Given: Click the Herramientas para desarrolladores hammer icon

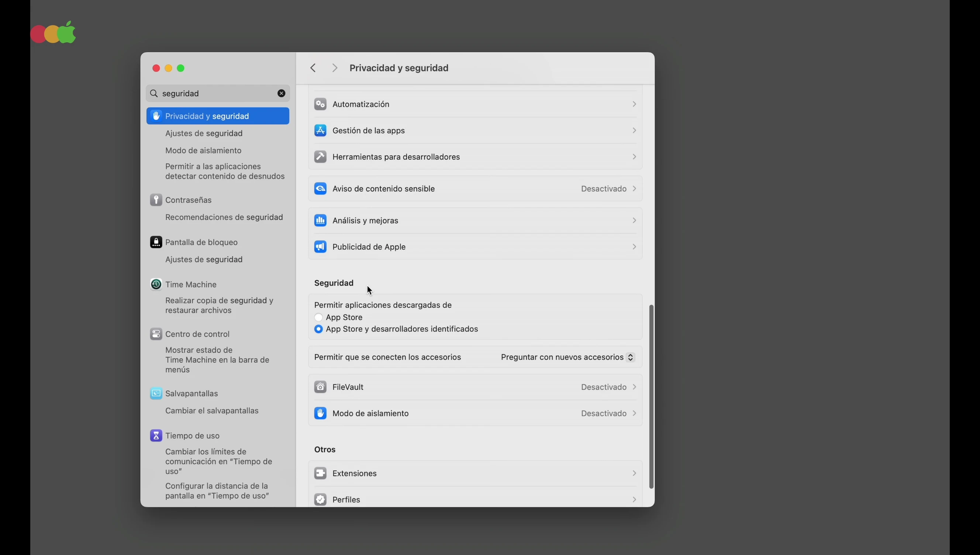Looking at the screenshot, I should [x=320, y=157].
